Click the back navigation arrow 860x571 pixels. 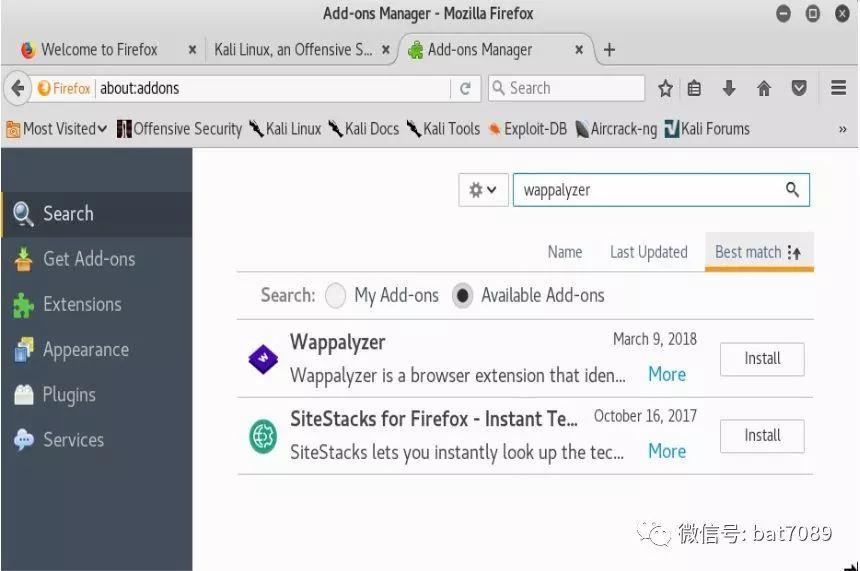pyautogui.click(x=17, y=88)
